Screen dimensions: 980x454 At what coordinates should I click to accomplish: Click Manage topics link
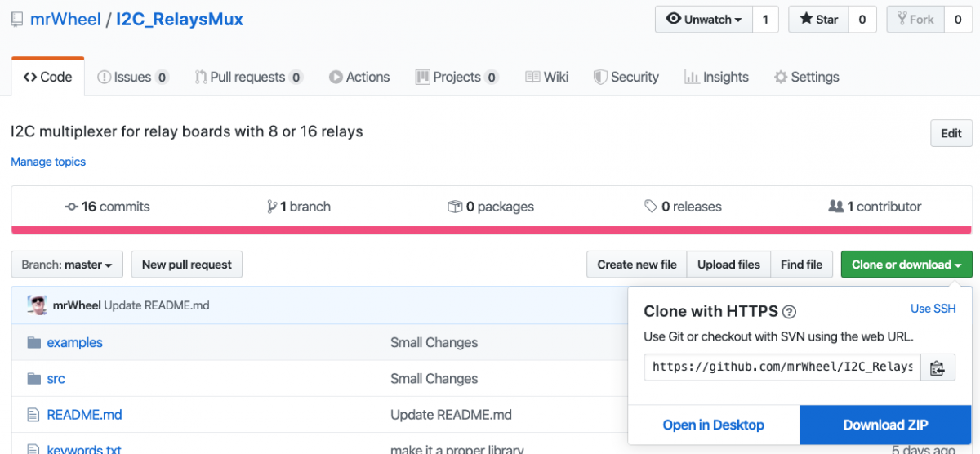[x=48, y=162]
